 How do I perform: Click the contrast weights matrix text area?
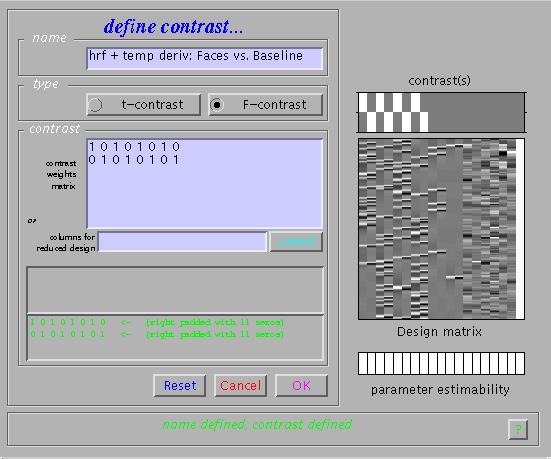tap(204, 184)
